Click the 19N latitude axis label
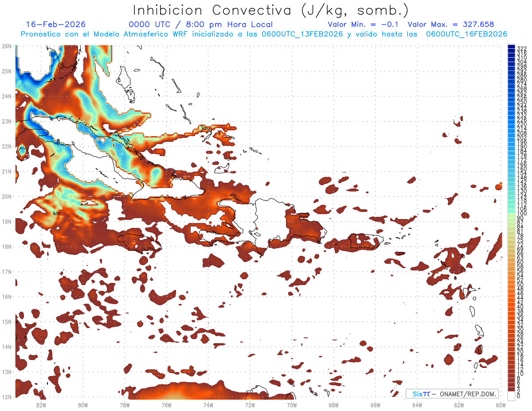 pyautogui.click(x=7, y=221)
